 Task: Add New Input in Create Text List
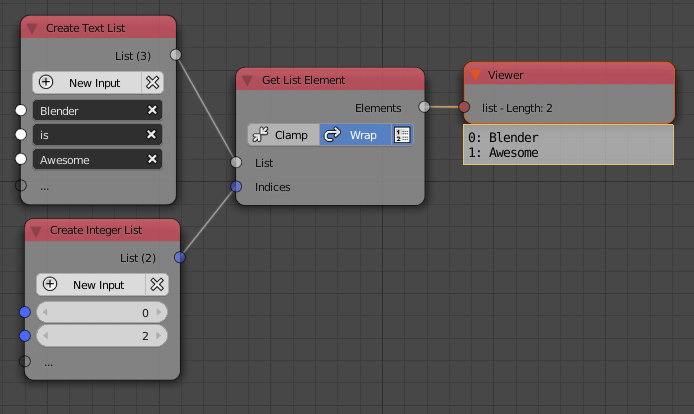click(87, 83)
